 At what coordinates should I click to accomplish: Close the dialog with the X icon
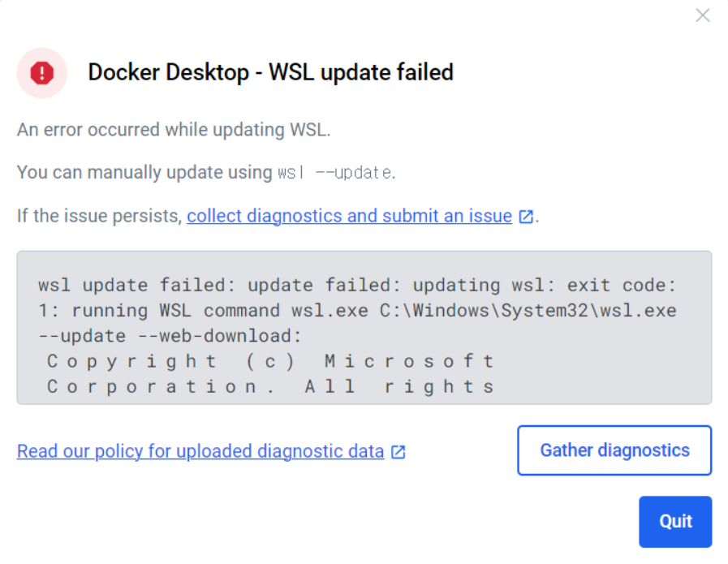pos(703,15)
